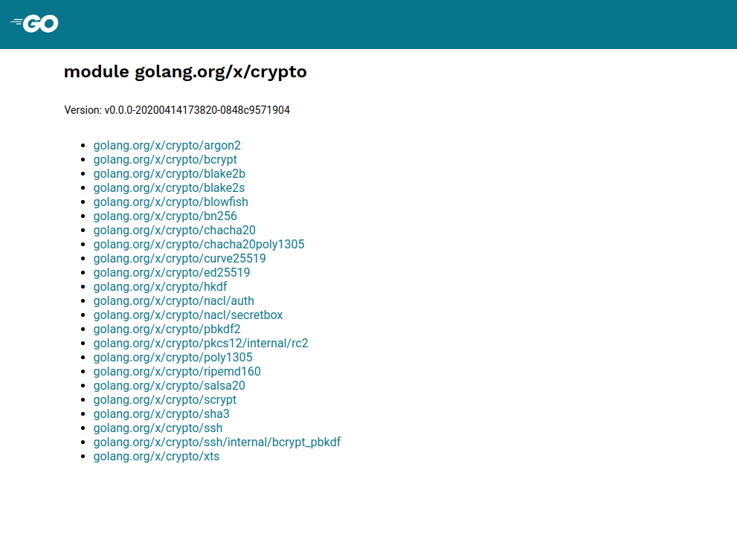Viewport: 737px width, 560px height.
Task: Open the nacl/secretbox package link
Action: 187,315
